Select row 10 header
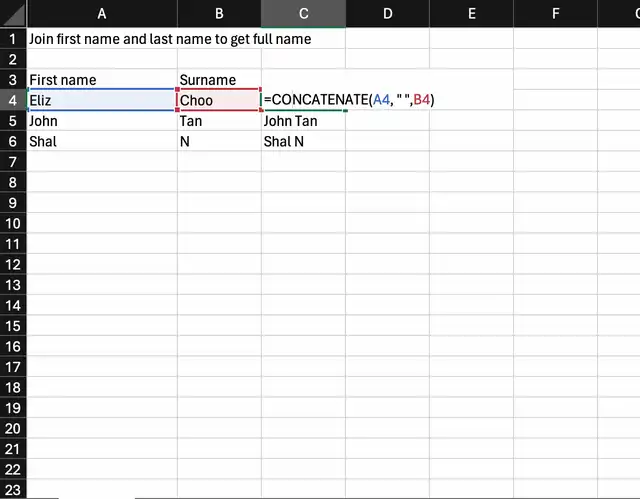This screenshot has width=640, height=499. click(x=13, y=223)
